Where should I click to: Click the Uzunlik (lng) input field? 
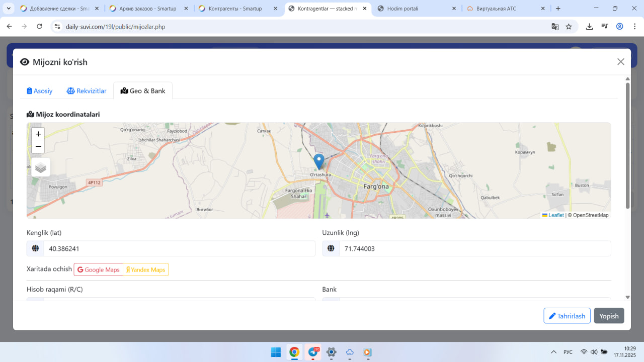474,249
